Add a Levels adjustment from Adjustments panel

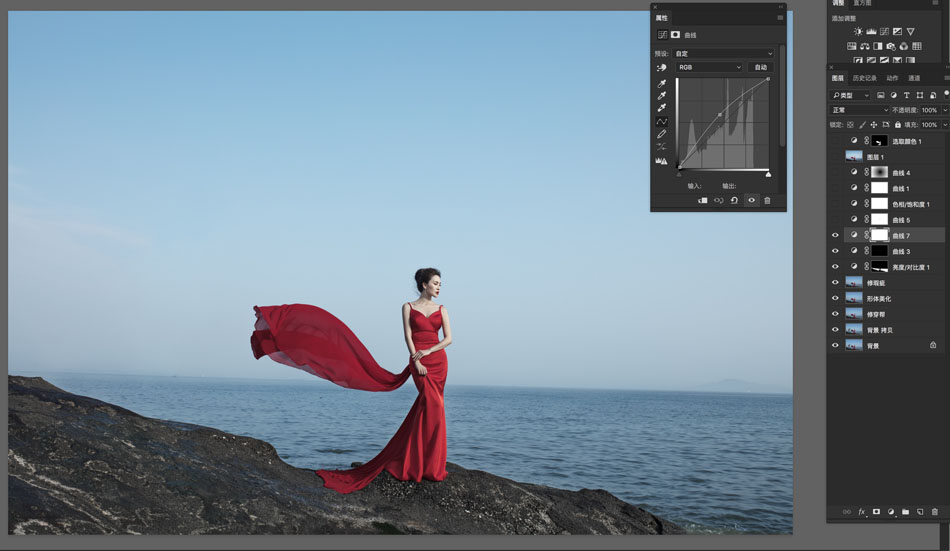871,32
